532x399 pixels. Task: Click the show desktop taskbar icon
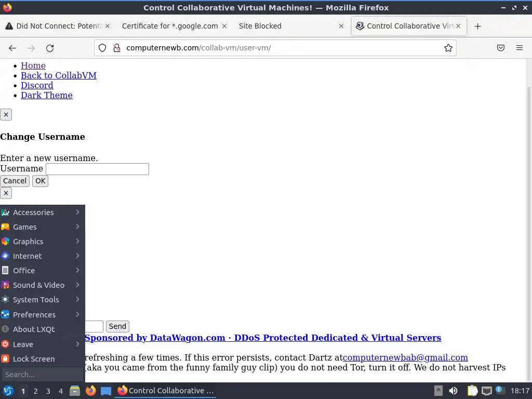[x=106, y=391]
